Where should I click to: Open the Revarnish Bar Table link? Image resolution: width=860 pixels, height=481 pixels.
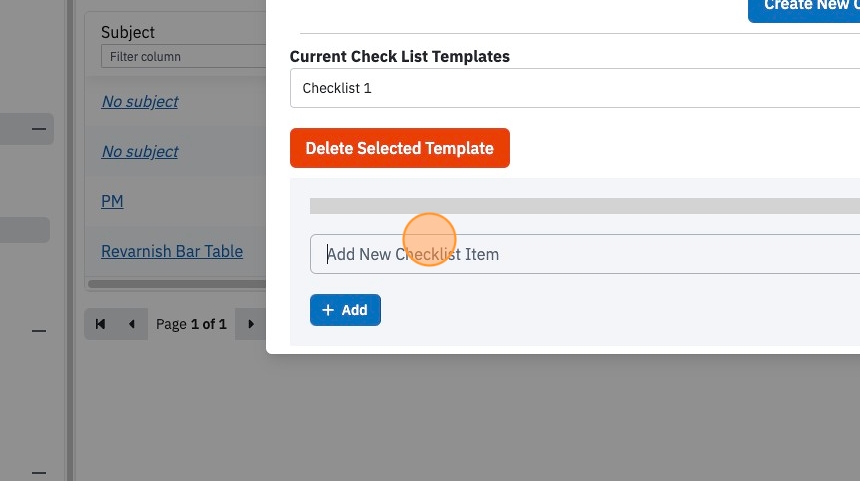(172, 251)
